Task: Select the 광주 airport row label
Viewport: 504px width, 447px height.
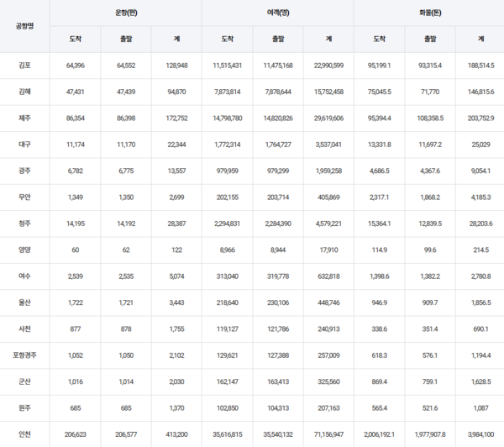Action: (24, 171)
